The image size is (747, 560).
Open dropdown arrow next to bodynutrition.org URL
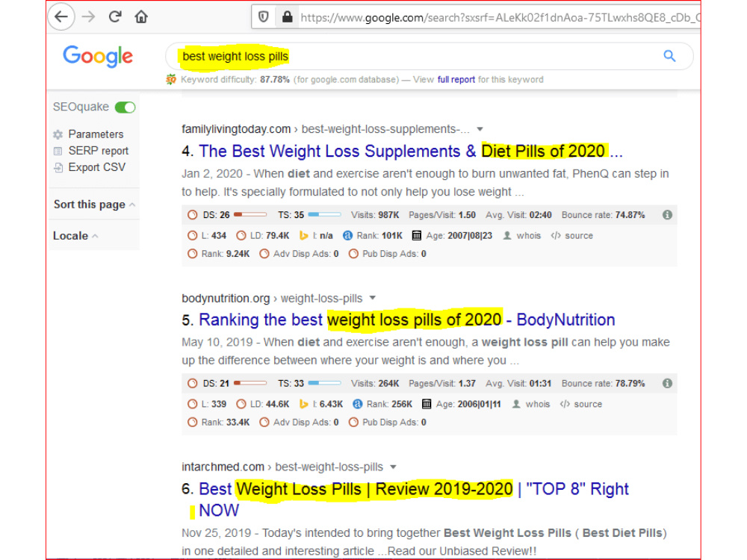tap(373, 298)
